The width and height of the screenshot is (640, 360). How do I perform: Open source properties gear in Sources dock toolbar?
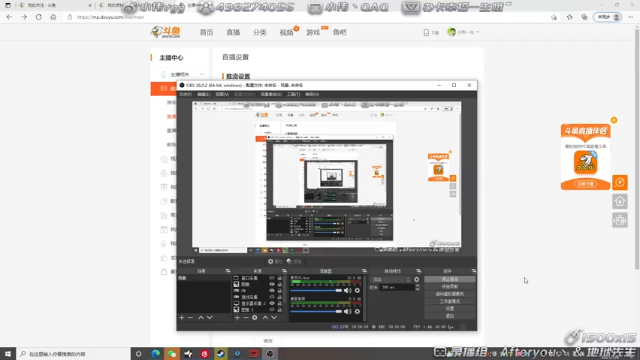pos(255,318)
